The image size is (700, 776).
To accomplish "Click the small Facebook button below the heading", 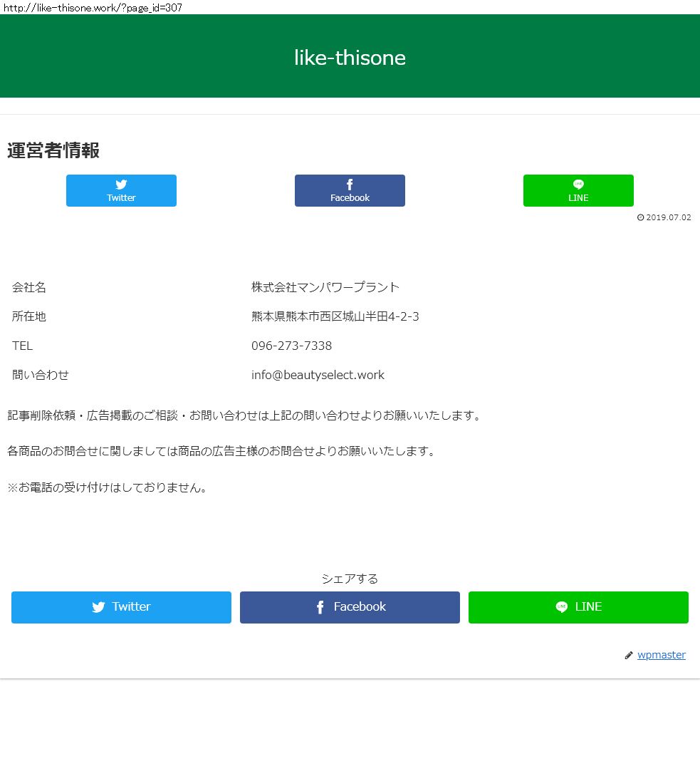I will [x=350, y=190].
